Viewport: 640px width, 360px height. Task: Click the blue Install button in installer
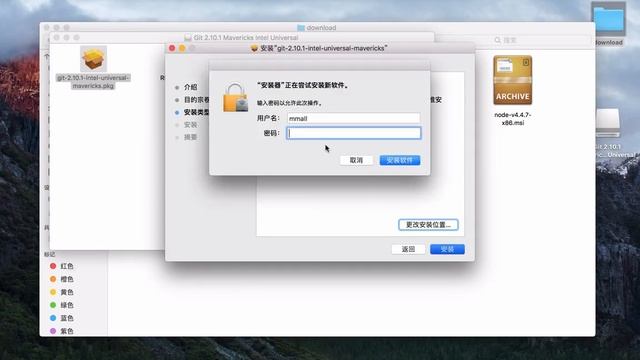point(447,249)
